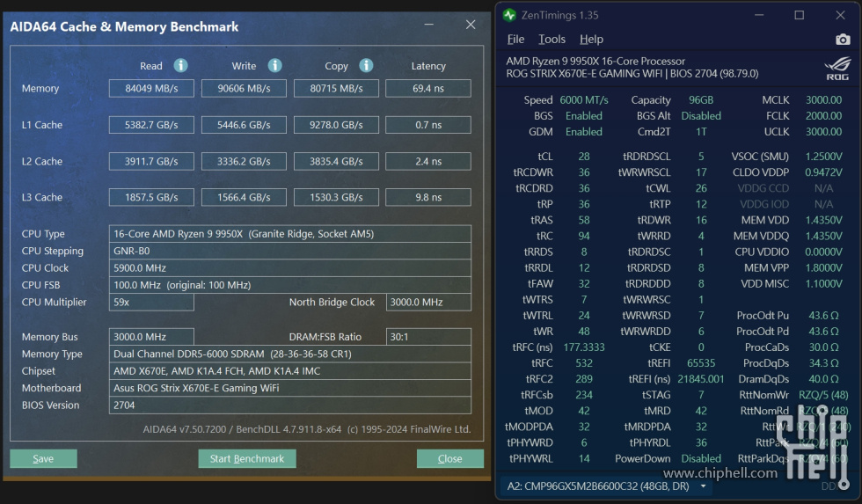This screenshot has height=504, width=862.
Task: Click tRFC (ns) value 177.3333
Action: (x=584, y=347)
